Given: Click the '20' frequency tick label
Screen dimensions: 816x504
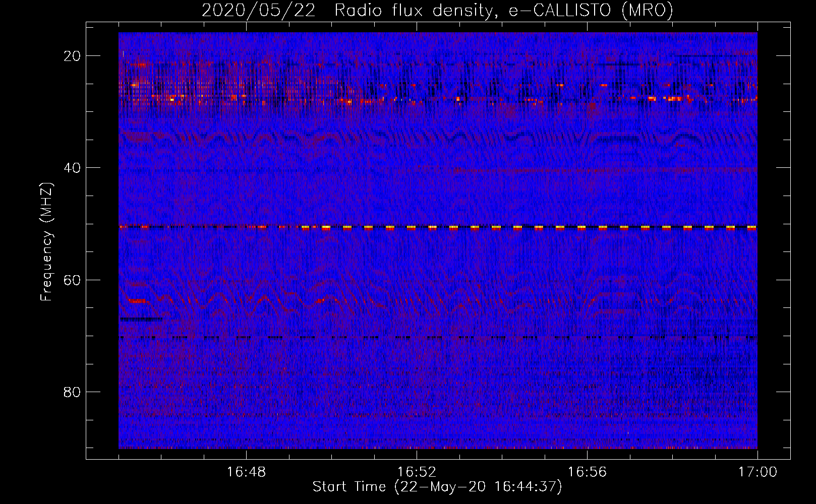Looking at the screenshot, I should (72, 56).
